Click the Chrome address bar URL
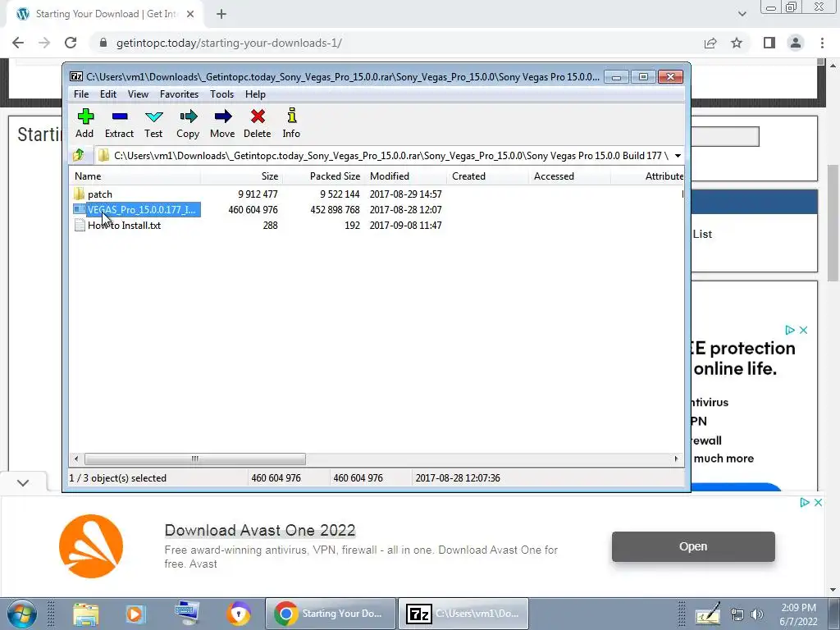The height and width of the screenshot is (630, 840). click(230, 43)
